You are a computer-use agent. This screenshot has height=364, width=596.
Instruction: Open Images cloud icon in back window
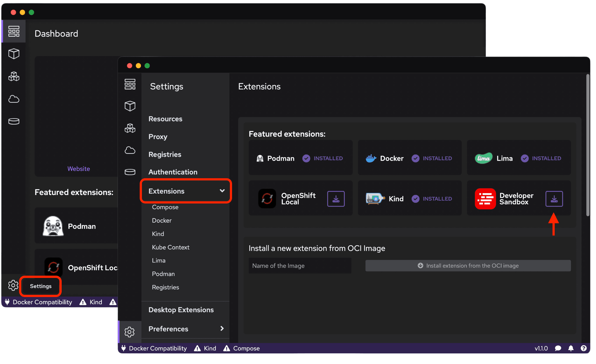14,99
